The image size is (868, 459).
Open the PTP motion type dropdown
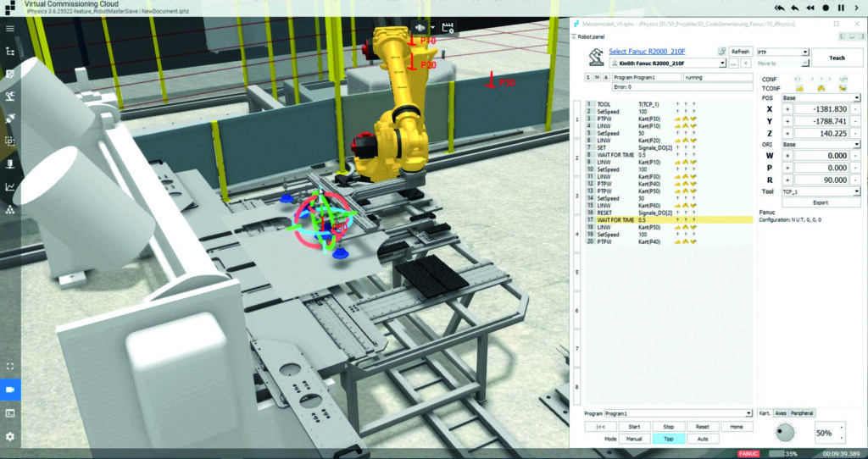tap(806, 52)
